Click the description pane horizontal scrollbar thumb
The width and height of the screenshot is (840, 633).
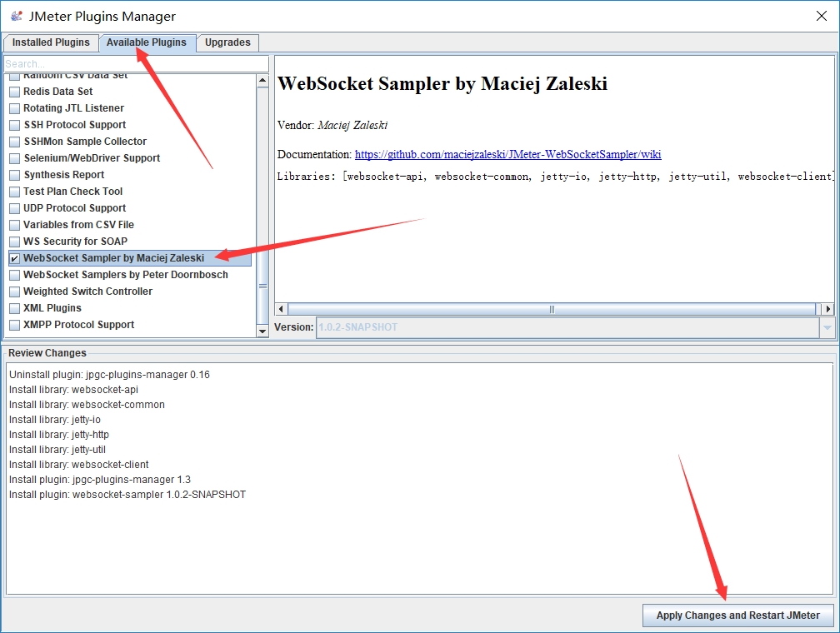(x=552, y=309)
